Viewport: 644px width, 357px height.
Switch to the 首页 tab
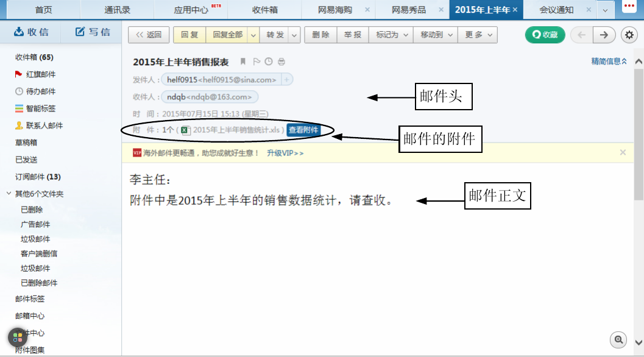click(43, 10)
